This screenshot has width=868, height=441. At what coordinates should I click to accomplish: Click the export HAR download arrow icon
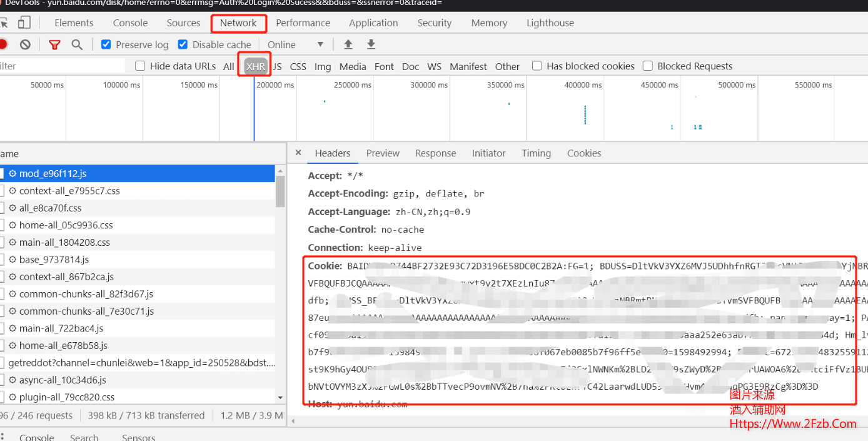(x=371, y=44)
